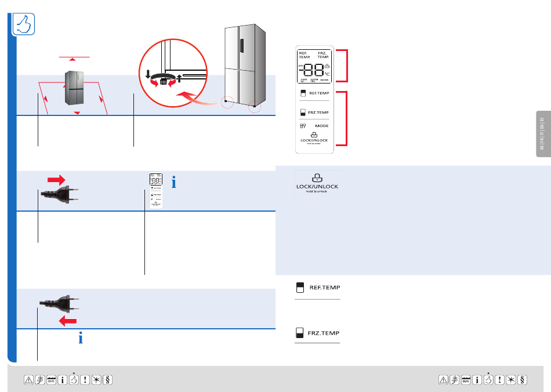Click 'FRZ. TEMP.' label inside the display
551x392 pixels.
(323, 55)
